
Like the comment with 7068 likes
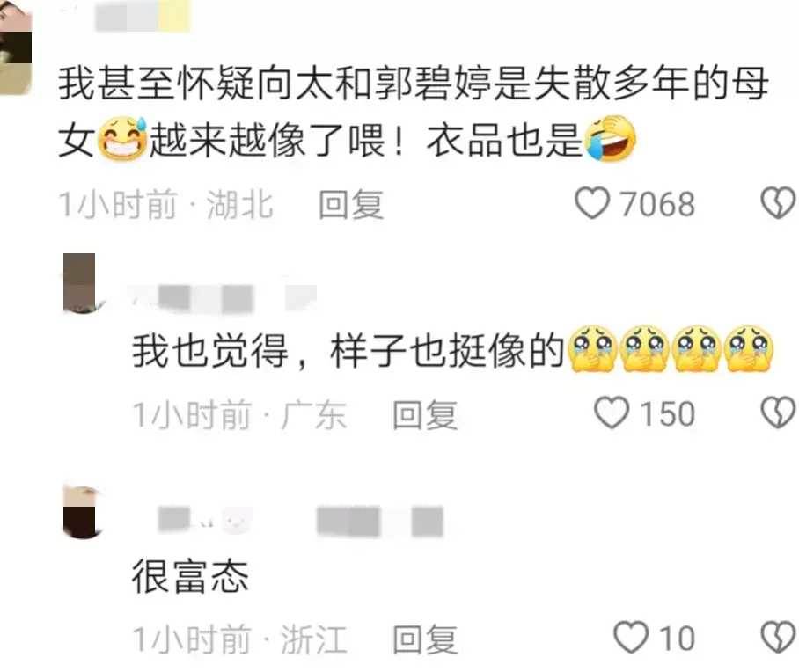(592, 203)
